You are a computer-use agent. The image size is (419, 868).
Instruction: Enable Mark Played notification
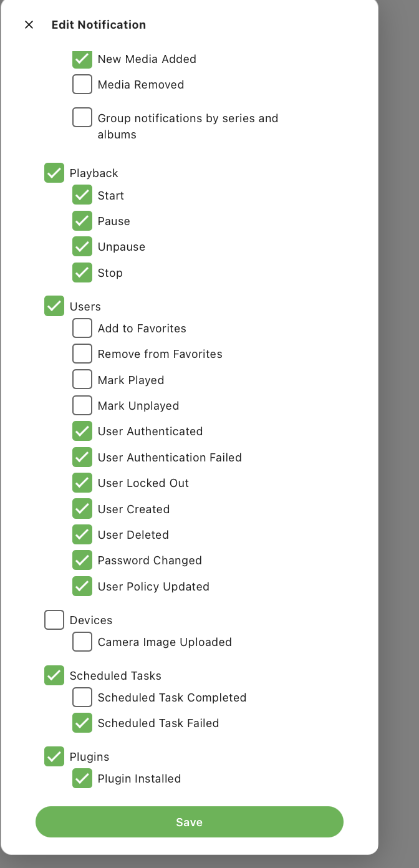tap(82, 380)
